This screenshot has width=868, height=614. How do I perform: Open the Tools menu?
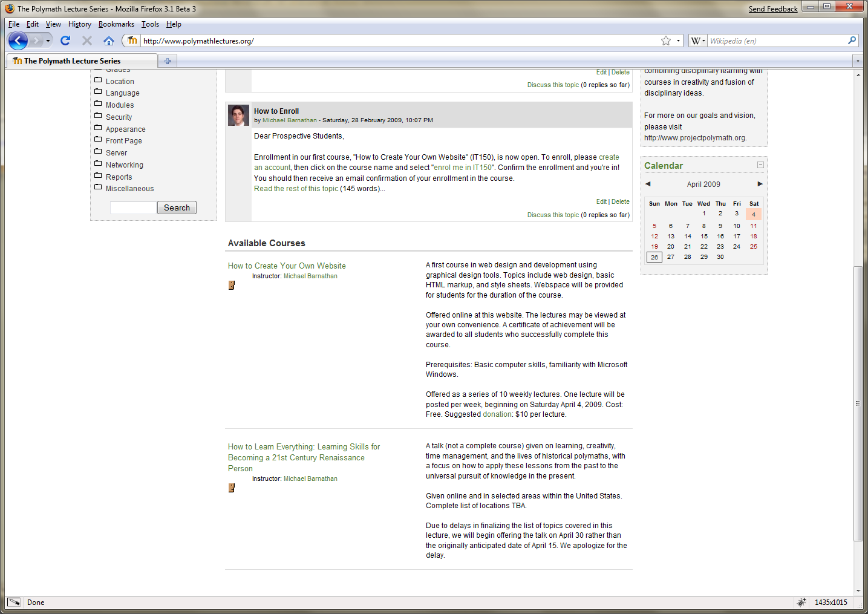pyautogui.click(x=150, y=24)
